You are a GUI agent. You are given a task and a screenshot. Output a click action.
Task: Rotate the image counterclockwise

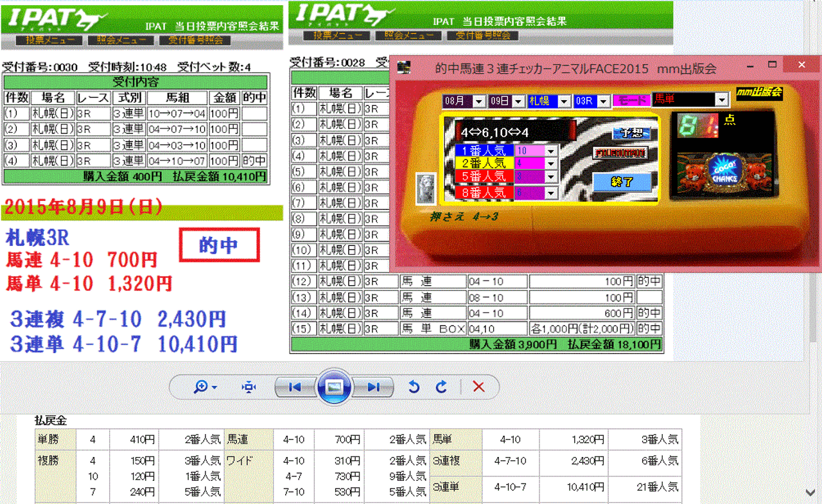(x=414, y=387)
